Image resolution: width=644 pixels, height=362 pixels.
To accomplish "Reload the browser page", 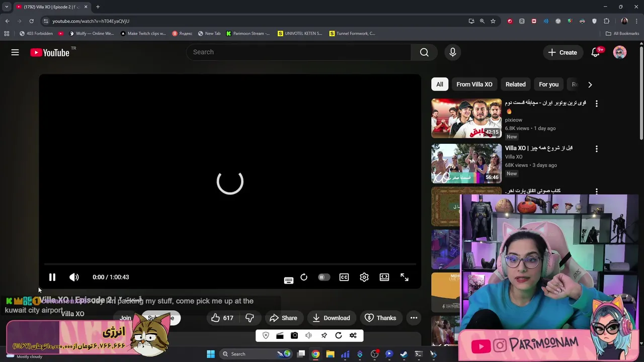I will (31, 21).
